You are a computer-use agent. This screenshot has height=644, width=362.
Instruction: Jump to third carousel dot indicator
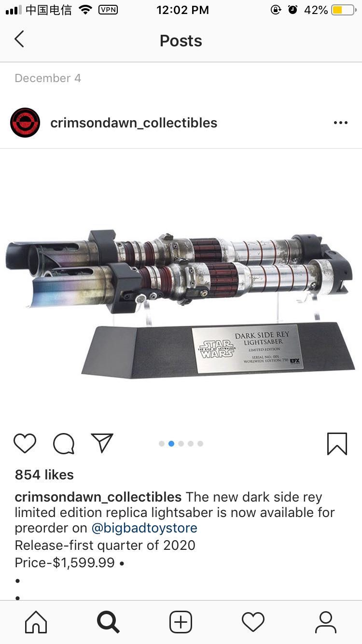pos(181,444)
